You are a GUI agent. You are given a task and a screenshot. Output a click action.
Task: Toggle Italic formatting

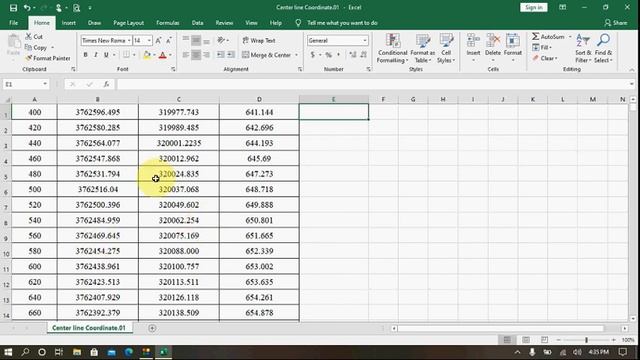96,55
